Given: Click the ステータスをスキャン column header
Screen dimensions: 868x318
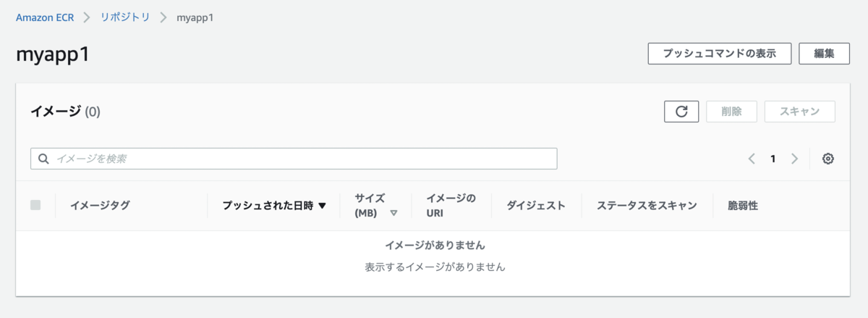Looking at the screenshot, I should point(647,206).
